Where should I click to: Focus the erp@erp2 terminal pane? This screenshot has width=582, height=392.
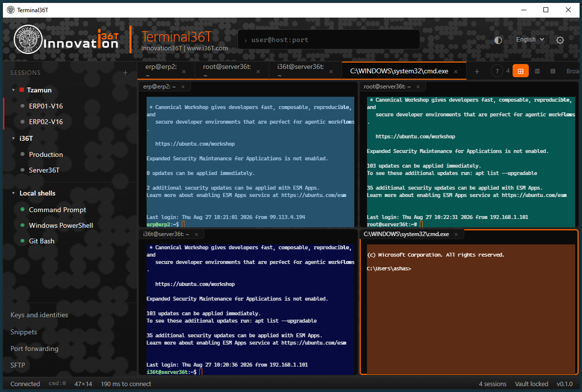(250, 162)
